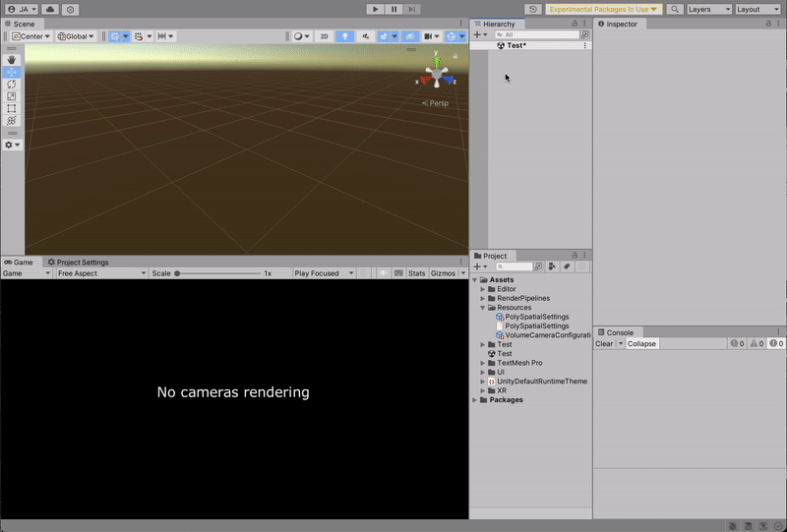Click the Stats button in Game view
The width and height of the screenshot is (787, 532).
click(x=417, y=273)
